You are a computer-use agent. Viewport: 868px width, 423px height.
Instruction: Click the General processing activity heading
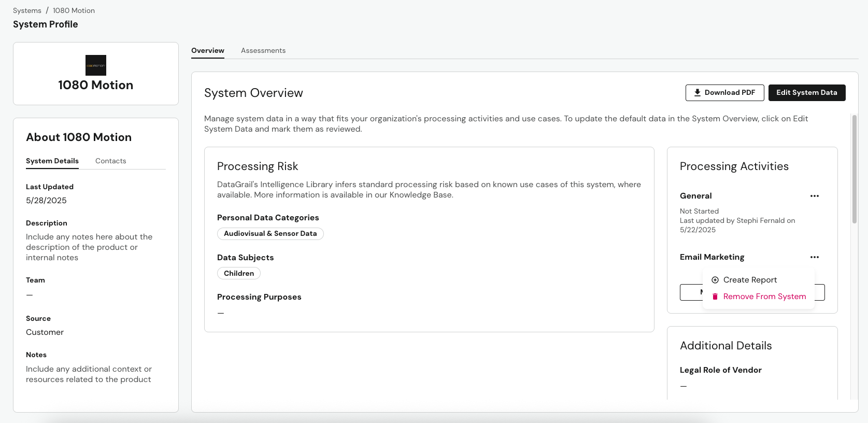coord(696,196)
